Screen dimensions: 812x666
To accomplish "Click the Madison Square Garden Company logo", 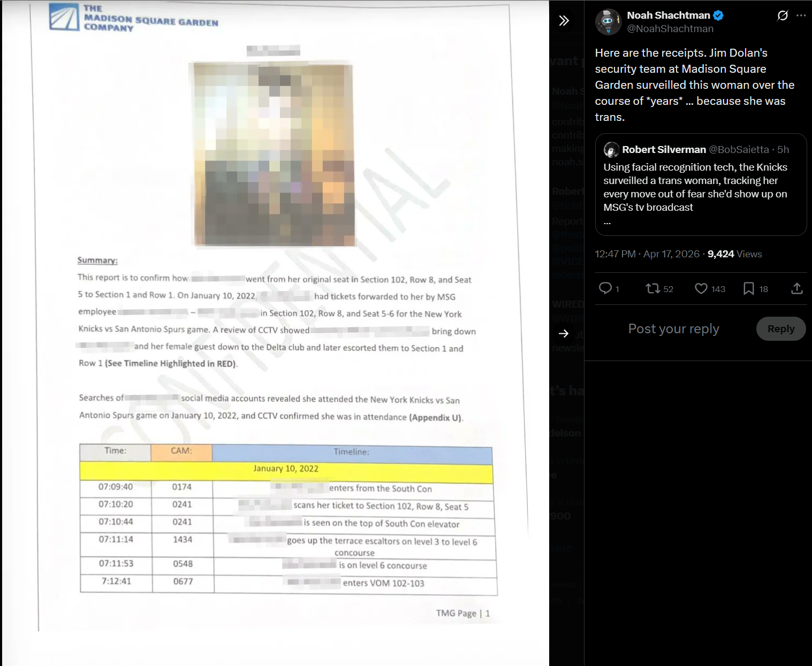I will click(x=134, y=18).
